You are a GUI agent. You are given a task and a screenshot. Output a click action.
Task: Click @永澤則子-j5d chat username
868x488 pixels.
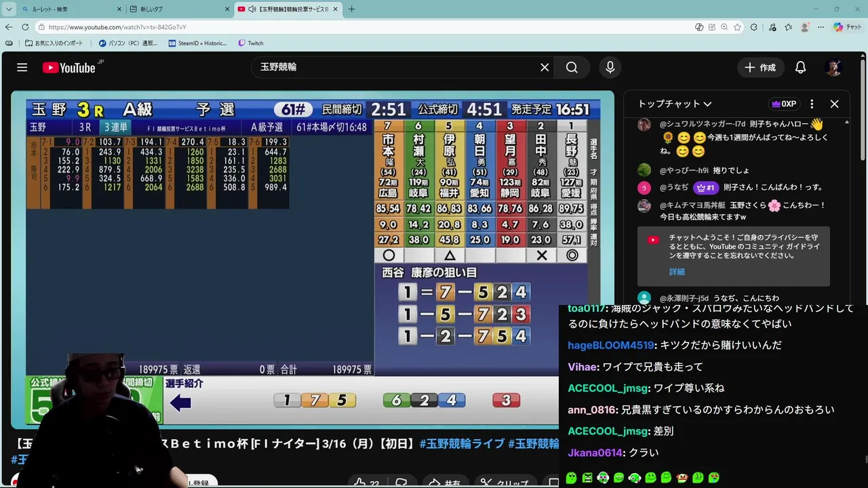click(684, 298)
